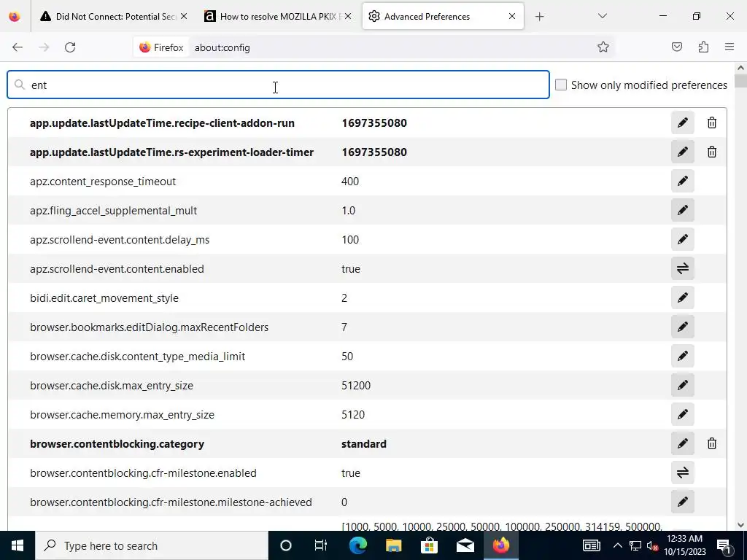Image resolution: width=747 pixels, height=560 pixels.
Task: Bookmark this page with star icon
Action: click(x=603, y=47)
